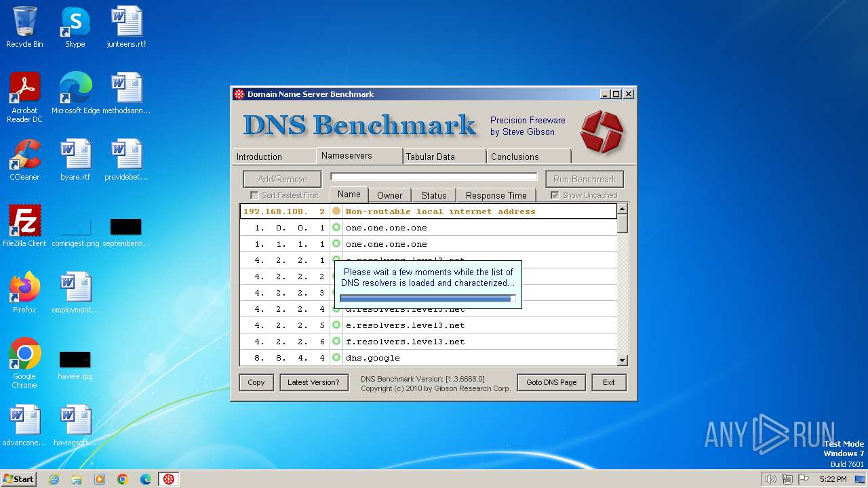The width and height of the screenshot is (868, 488).
Task: Launch Microsoft Edge desktop shortcut
Action: [x=75, y=93]
